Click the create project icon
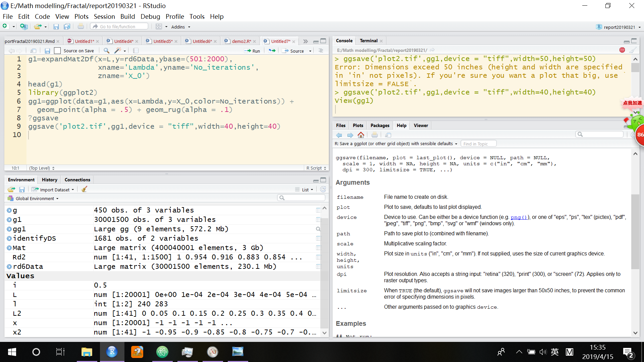Image resolution: width=644 pixels, height=362 pixels. [23, 26]
